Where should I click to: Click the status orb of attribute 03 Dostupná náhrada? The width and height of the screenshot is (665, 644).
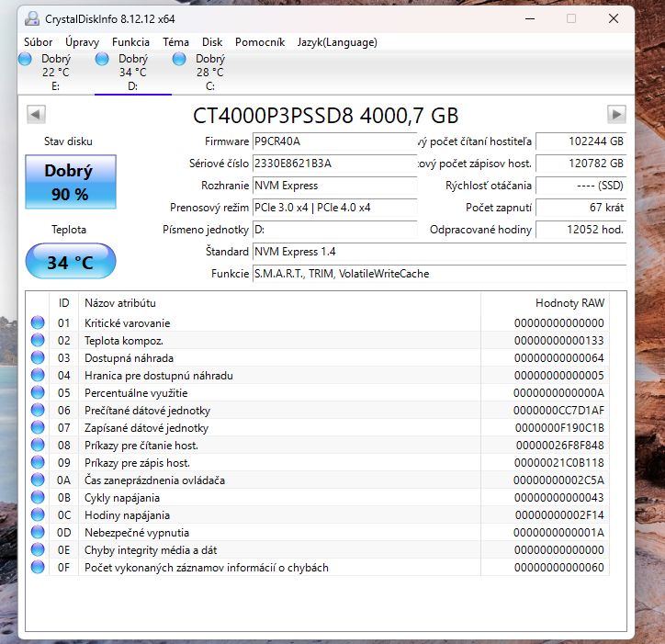point(38,357)
